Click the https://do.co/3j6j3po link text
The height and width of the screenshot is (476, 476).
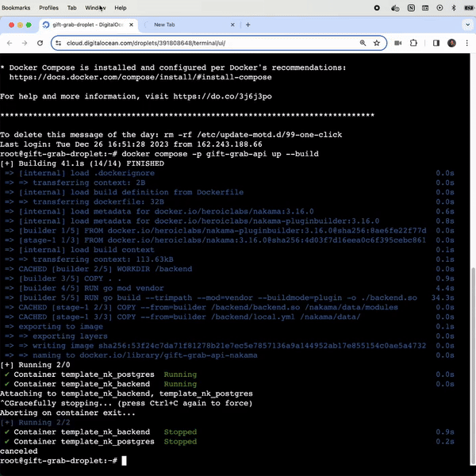(x=222, y=97)
